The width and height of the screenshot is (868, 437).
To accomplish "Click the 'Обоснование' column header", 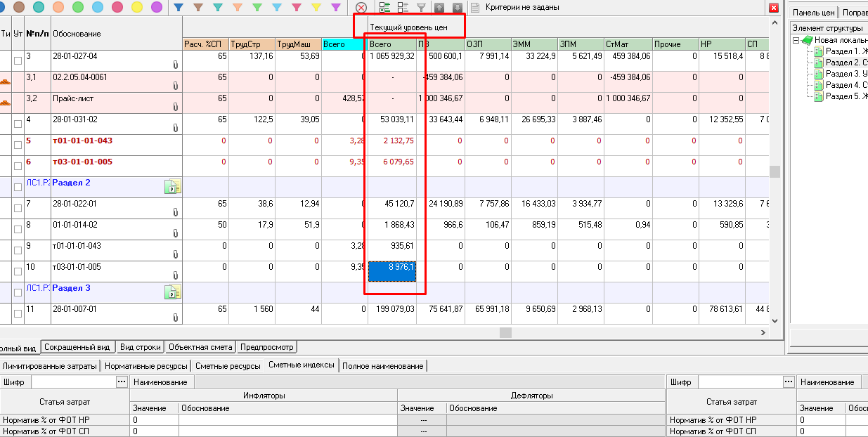I will [x=116, y=33].
